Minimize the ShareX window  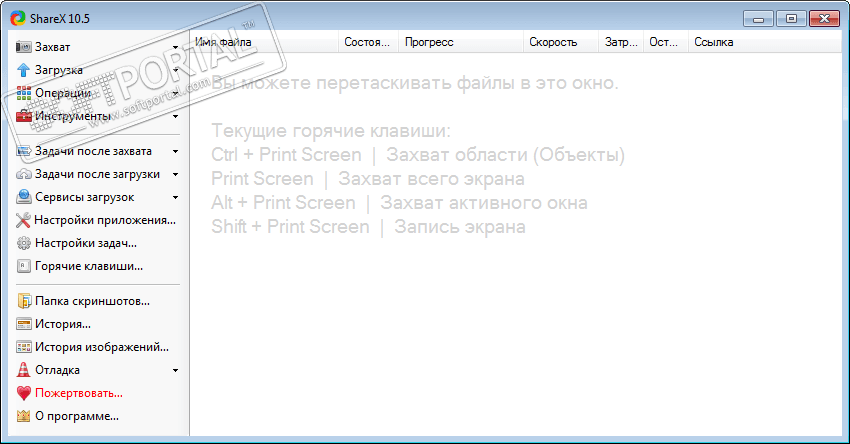758,19
